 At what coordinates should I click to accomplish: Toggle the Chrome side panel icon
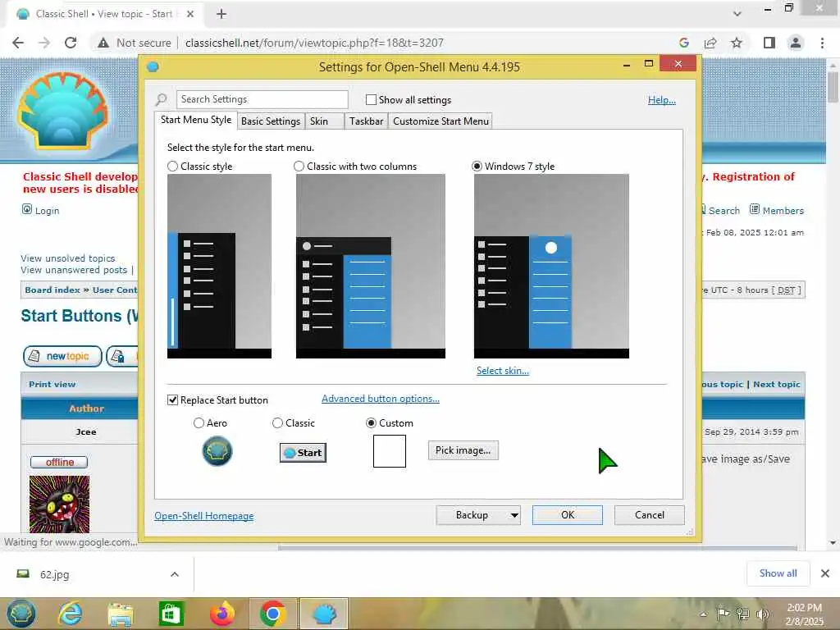[769, 43]
